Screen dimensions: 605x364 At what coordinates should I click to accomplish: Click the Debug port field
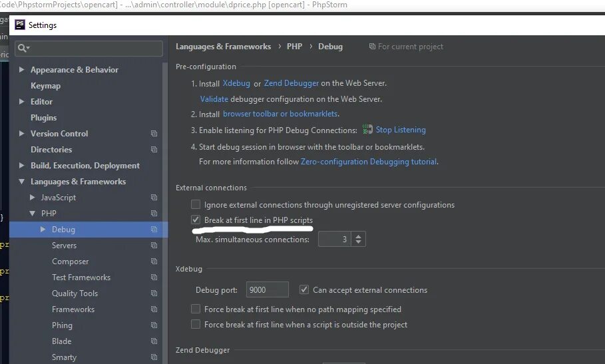[268, 289]
